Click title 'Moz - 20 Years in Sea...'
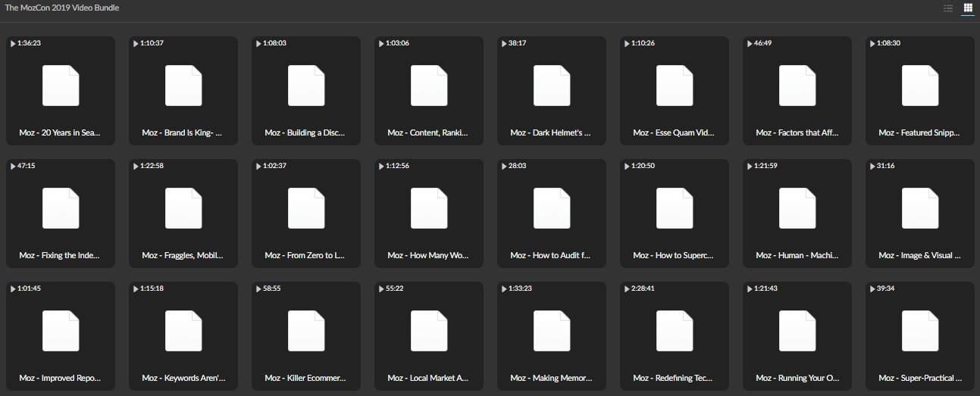980x396 pixels. click(61, 133)
